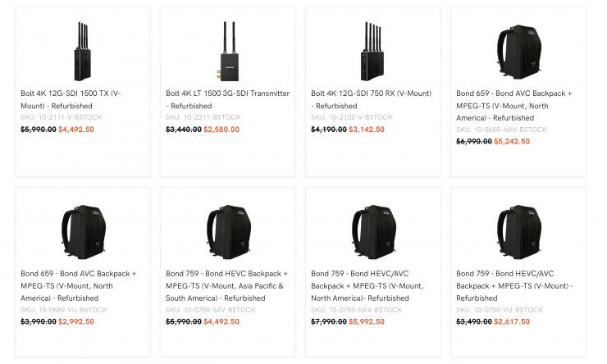Click the Bolt 4K 12G-SDI 1500 TX product image

(82, 51)
